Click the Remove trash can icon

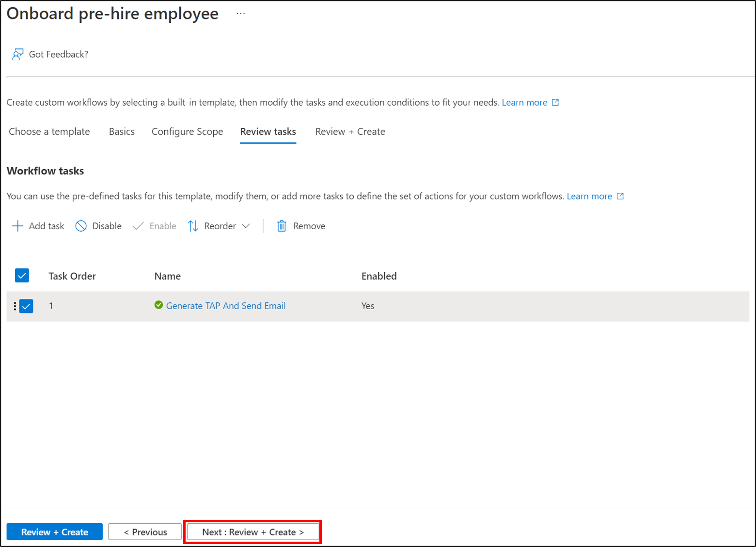click(x=282, y=226)
